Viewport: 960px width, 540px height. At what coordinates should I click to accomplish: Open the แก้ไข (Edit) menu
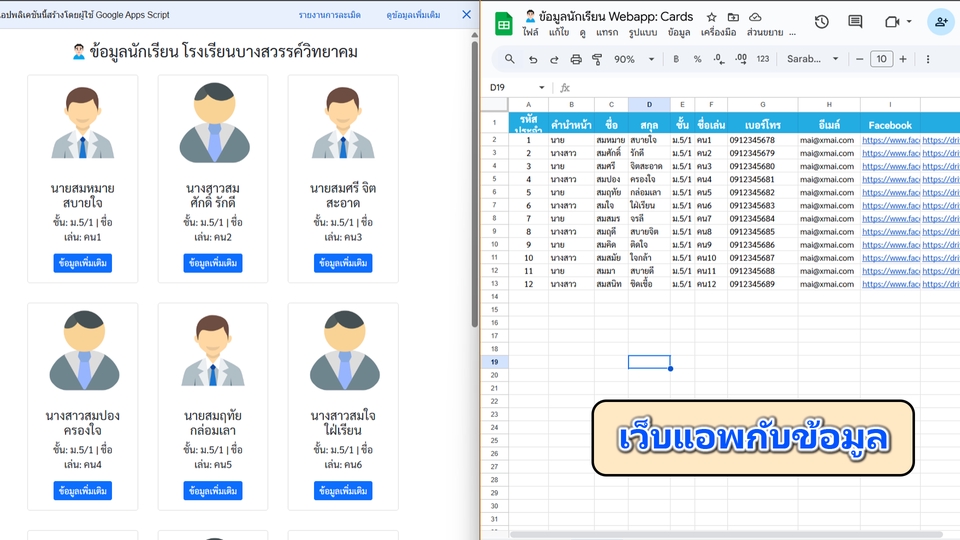tap(558, 32)
